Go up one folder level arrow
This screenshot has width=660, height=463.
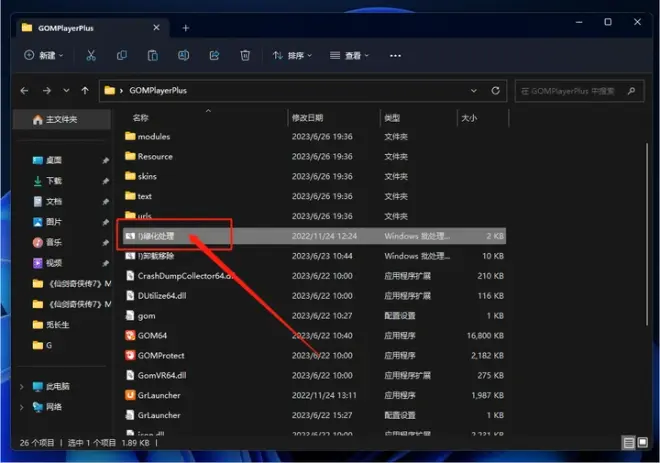(x=85, y=90)
